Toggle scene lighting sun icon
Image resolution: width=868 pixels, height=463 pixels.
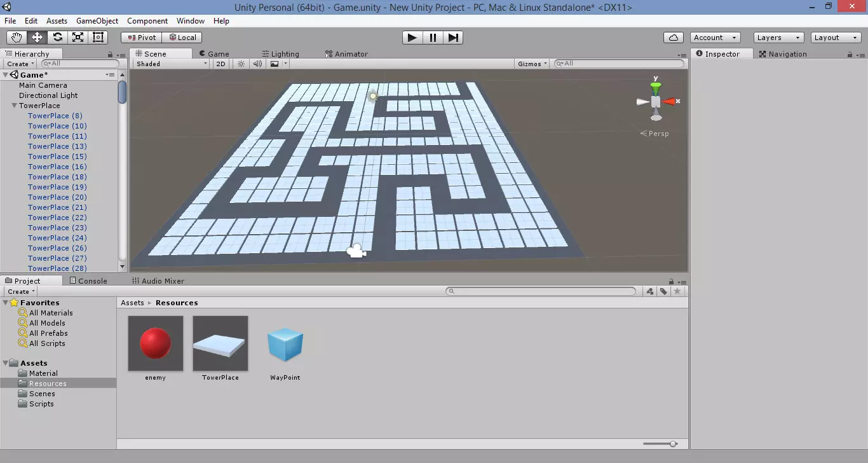pyautogui.click(x=241, y=64)
